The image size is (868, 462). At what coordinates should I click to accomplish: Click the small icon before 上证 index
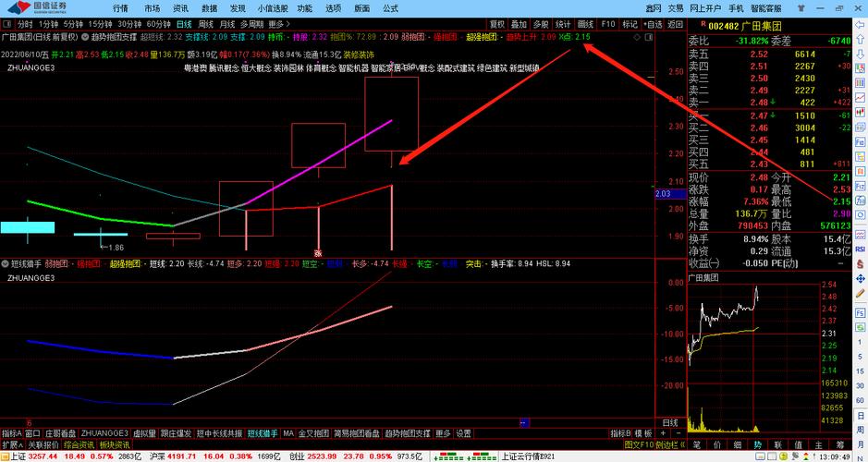coord(5,457)
